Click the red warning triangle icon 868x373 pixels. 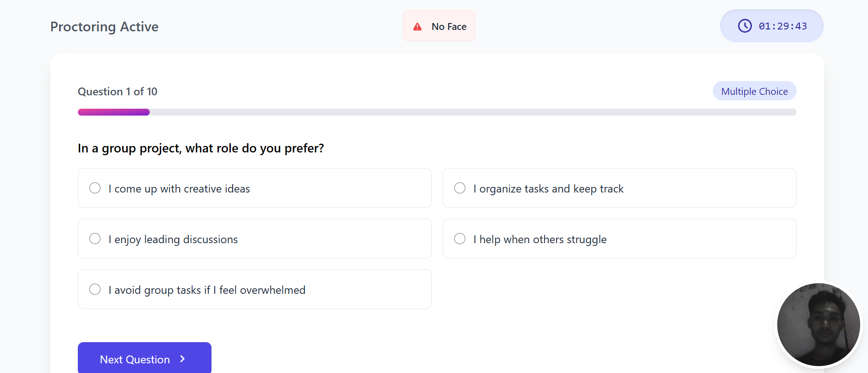pos(417,27)
